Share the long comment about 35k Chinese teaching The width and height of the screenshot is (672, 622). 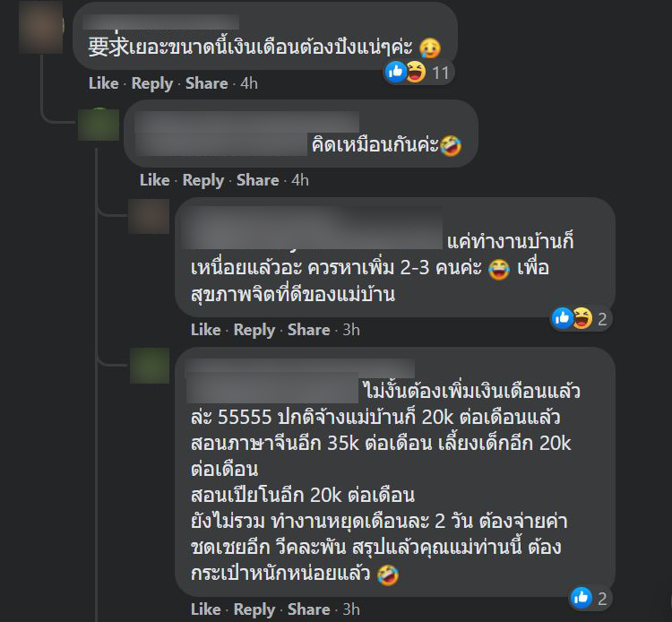point(308,609)
